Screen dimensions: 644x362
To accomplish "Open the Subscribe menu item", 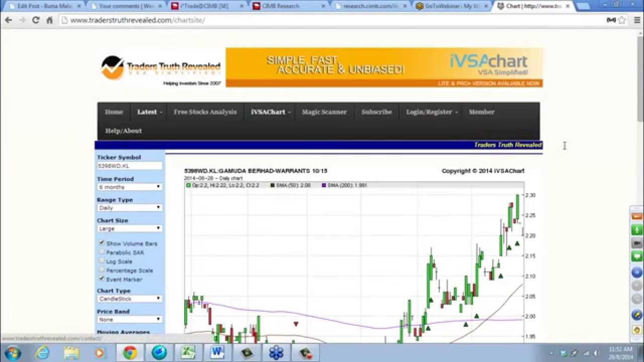I will click(x=376, y=112).
